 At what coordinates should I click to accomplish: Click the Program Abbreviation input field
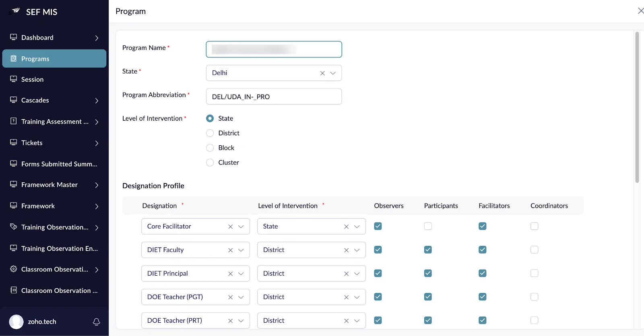[274, 97]
